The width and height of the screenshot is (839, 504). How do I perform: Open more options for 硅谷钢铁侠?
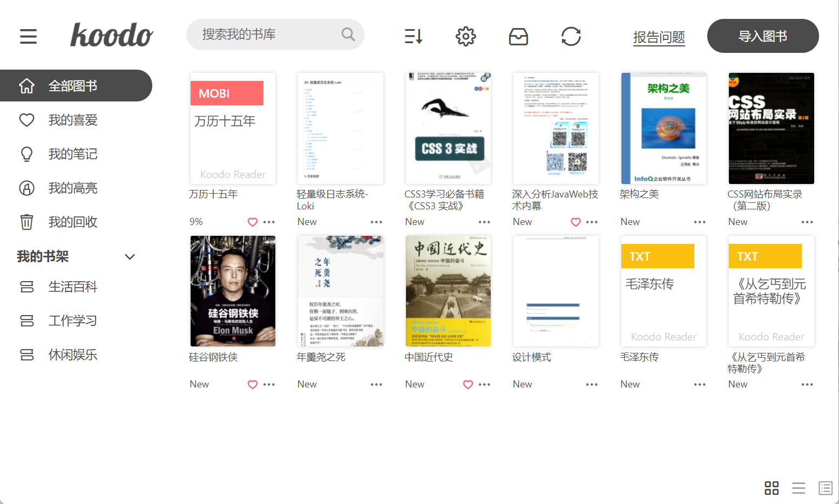coord(269,384)
